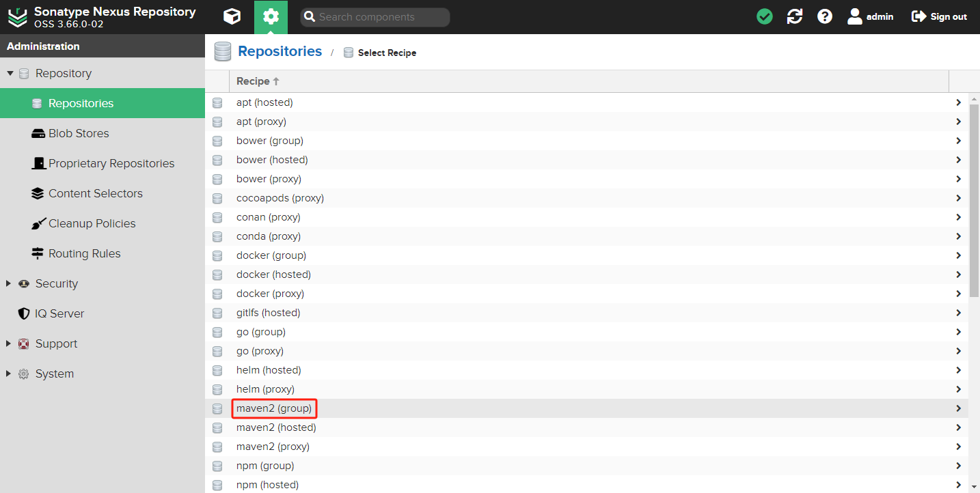This screenshot has width=980, height=493.
Task: Expand the Support tree node
Action: pyautogui.click(x=9, y=343)
